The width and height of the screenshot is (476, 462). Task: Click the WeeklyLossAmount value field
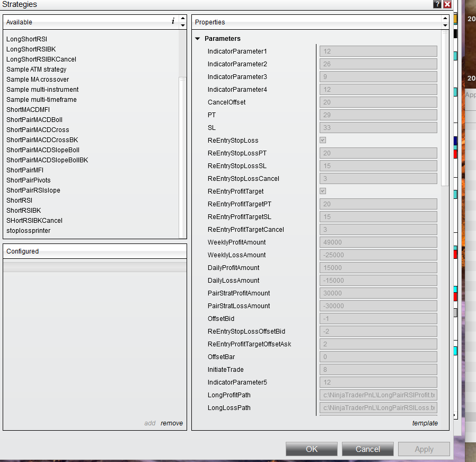378,255
